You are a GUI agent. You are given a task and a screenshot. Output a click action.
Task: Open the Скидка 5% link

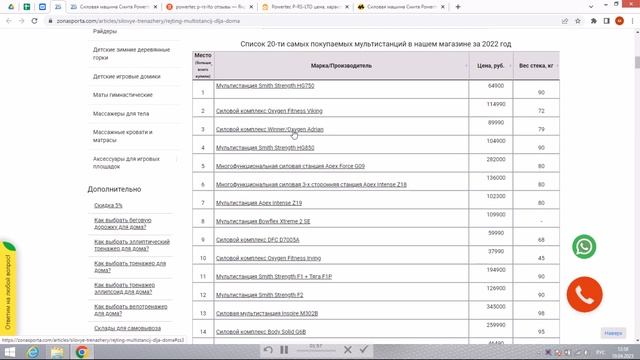[x=108, y=205]
